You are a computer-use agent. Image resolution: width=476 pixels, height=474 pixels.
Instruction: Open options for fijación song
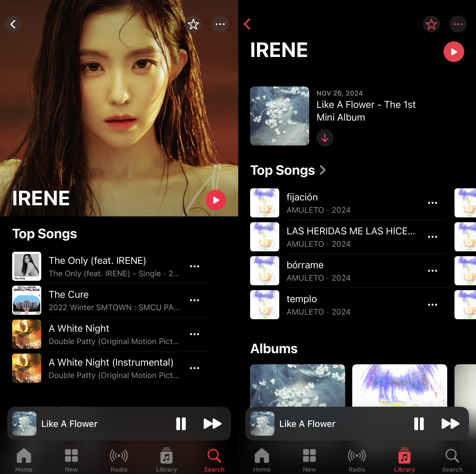point(432,203)
